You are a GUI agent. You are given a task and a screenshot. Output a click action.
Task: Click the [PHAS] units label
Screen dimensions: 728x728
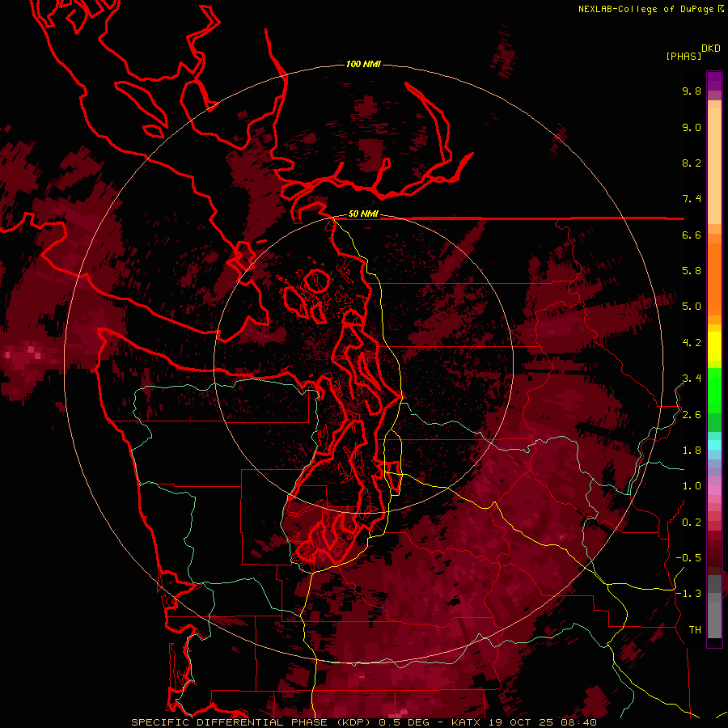coord(684,56)
